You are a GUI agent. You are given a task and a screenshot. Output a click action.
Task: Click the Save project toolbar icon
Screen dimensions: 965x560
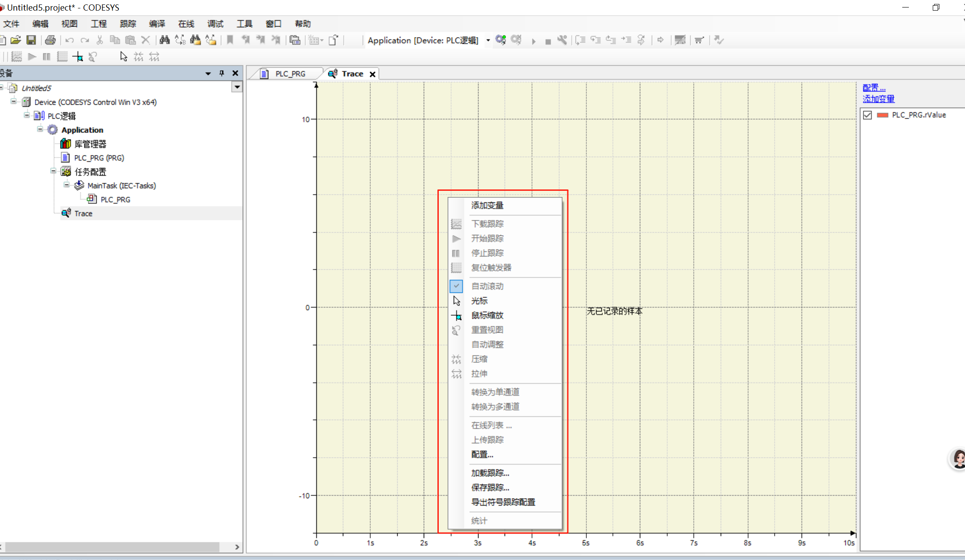tap(31, 40)
